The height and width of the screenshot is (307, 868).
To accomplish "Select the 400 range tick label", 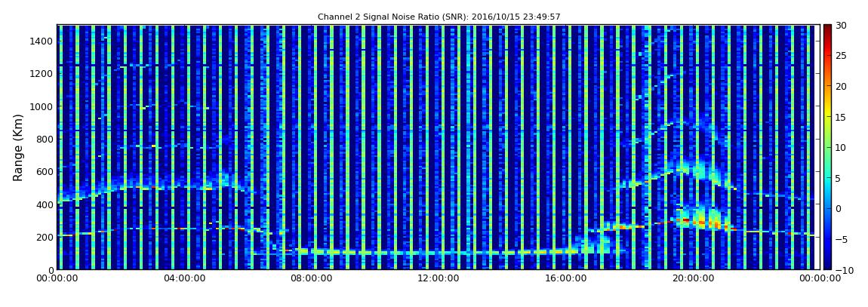I will pos(45,204).
